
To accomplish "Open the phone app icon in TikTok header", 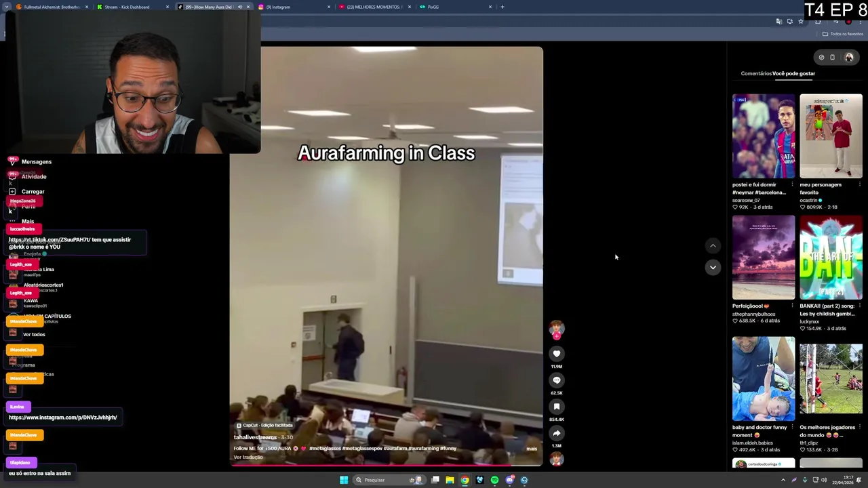I will [x=833, y=58].
